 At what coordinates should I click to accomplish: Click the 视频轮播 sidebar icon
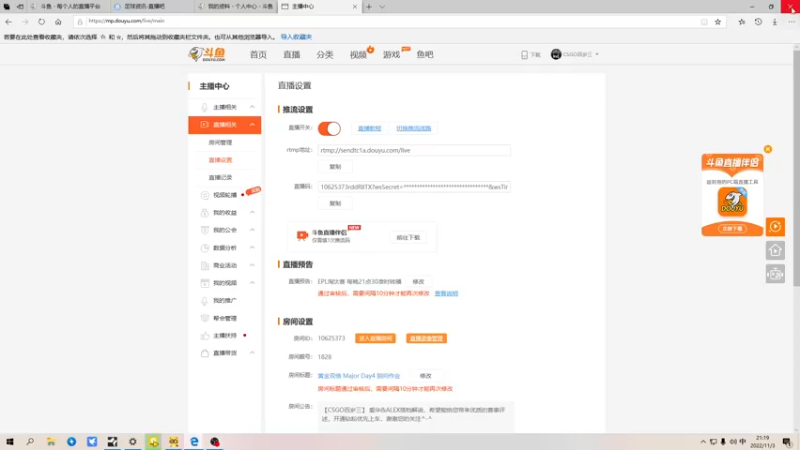[x=205, y=195]
